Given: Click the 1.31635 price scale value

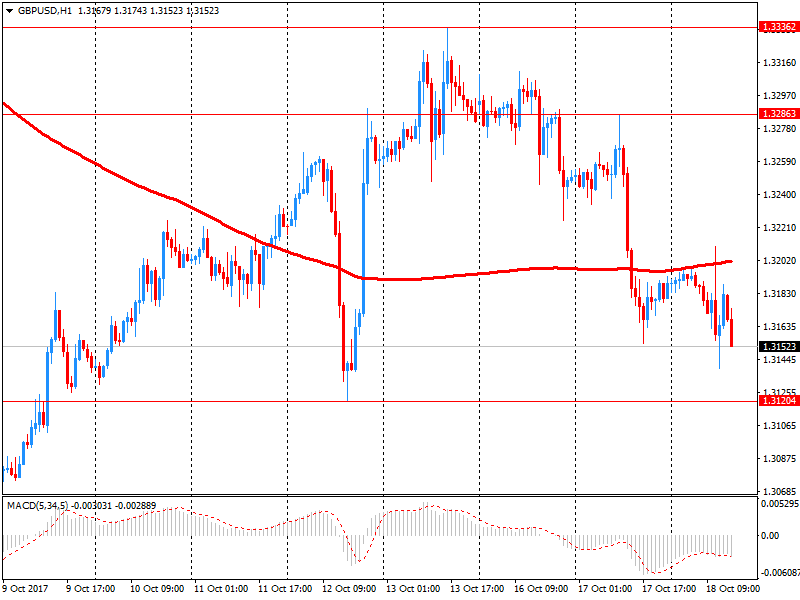Looking at the screenshot, I should pyautogui.click(x=780, y=327).
